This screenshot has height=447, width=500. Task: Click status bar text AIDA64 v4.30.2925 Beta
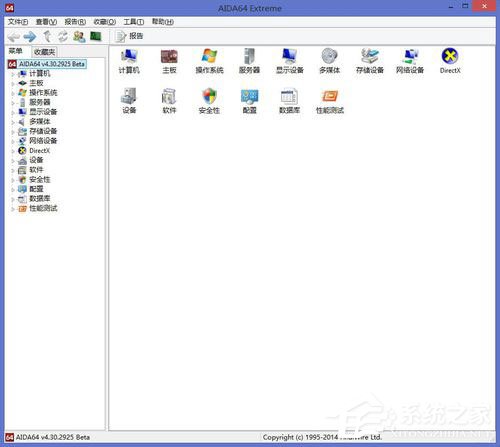coord(53,437)
